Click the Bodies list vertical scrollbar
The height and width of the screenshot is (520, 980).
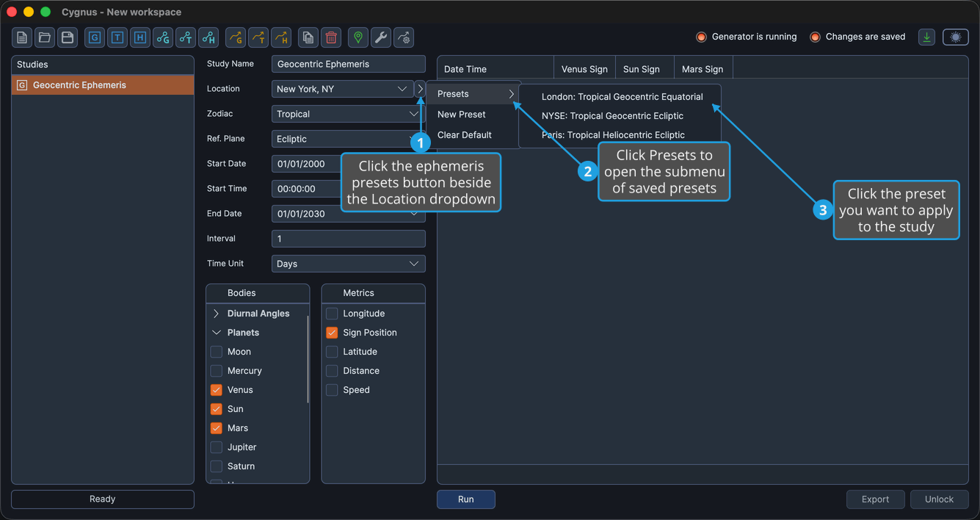[308, 360]
